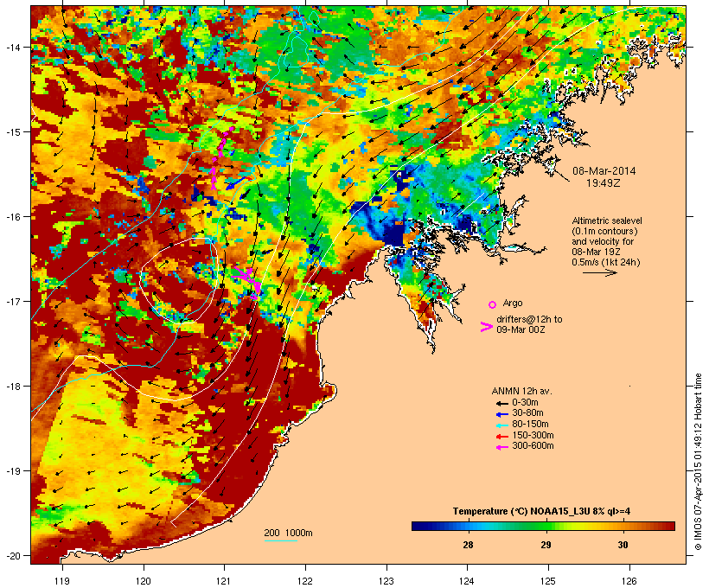Screen dimensions: 709x588
Task: Click the Argo legend label
Action: coord(513,303)
